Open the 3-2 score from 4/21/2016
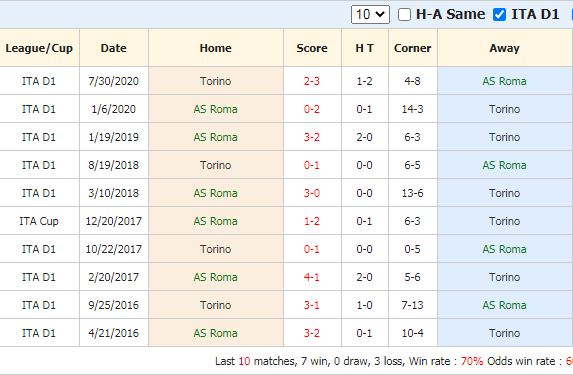 point(312,333)
